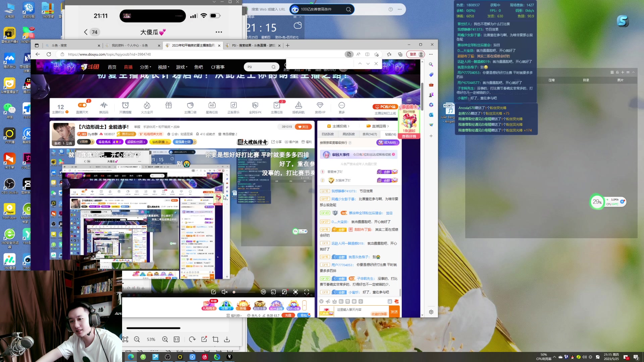Click the edit/feedback icon in player bar
This screenshot has width=644, height=362.
click(x=213, y=292)
